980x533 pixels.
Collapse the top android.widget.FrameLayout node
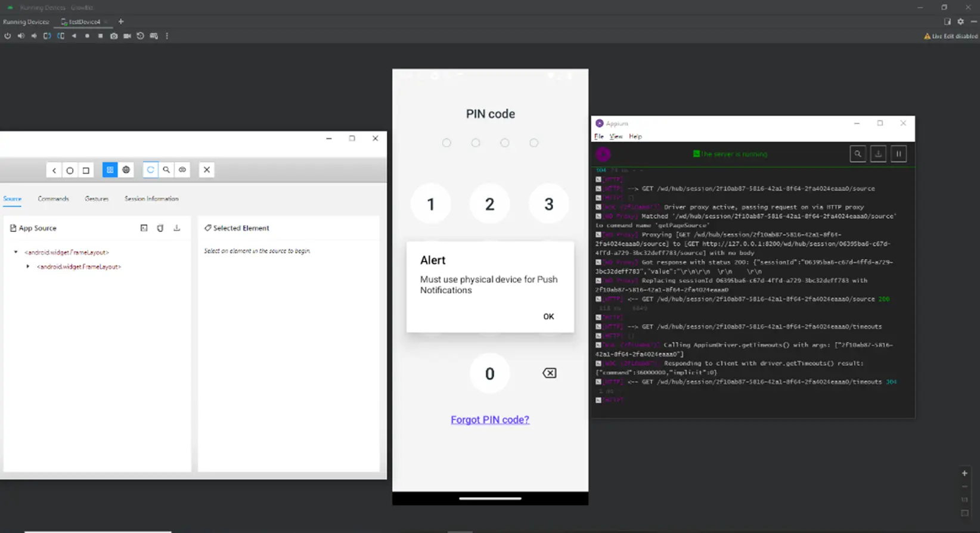(x=16, y=252)
